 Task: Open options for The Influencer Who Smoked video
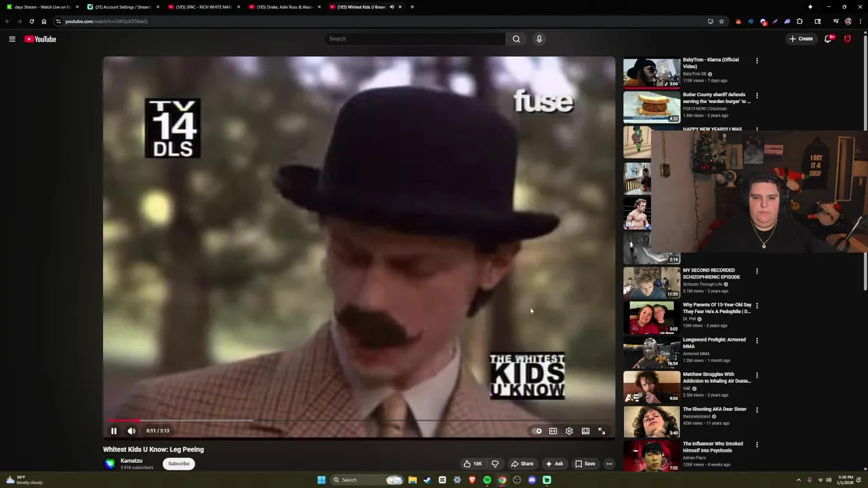[757, 445]
